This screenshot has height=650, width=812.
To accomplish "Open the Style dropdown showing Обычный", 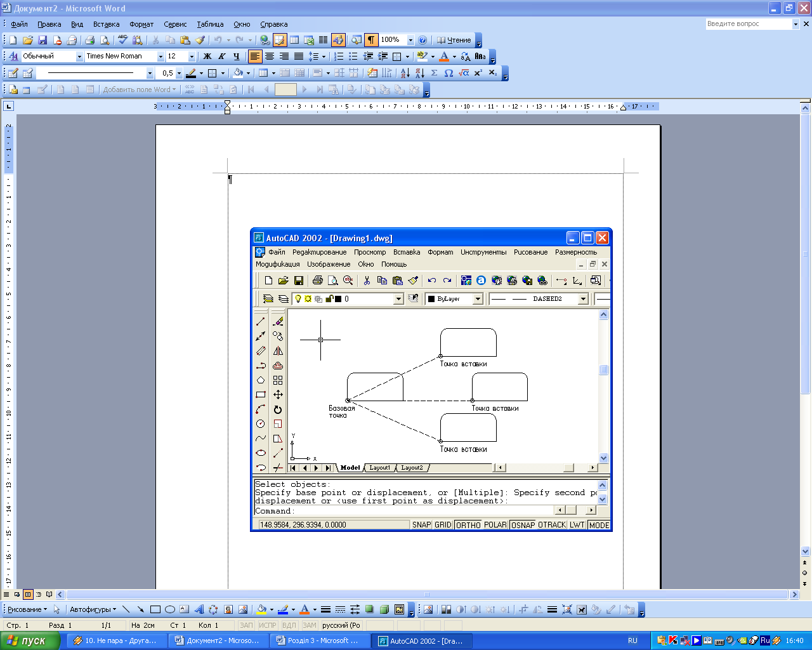I will click(x=80, y=56).
